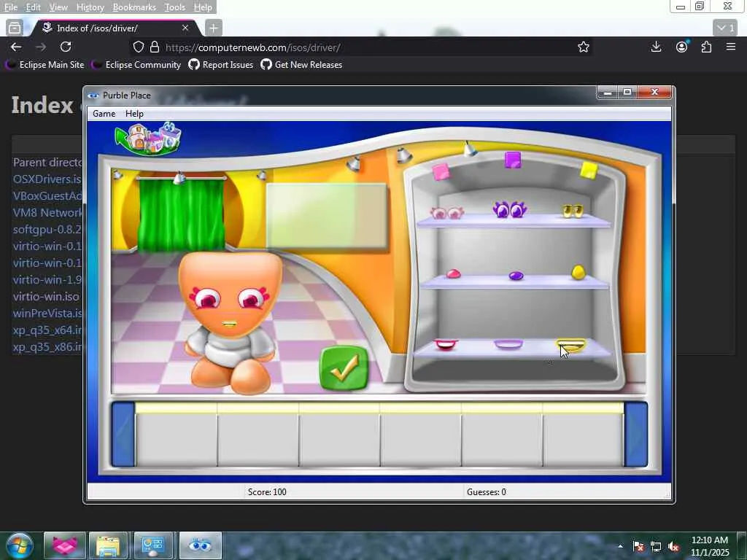Select the purple eyes on the shelf
This screenshot has width=747, height=560.
[x=509, y=209]
